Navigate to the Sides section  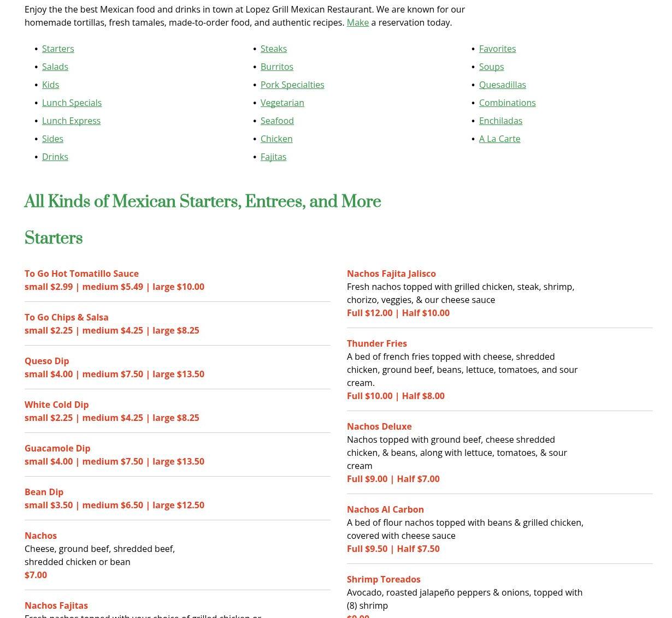[52, 139]
